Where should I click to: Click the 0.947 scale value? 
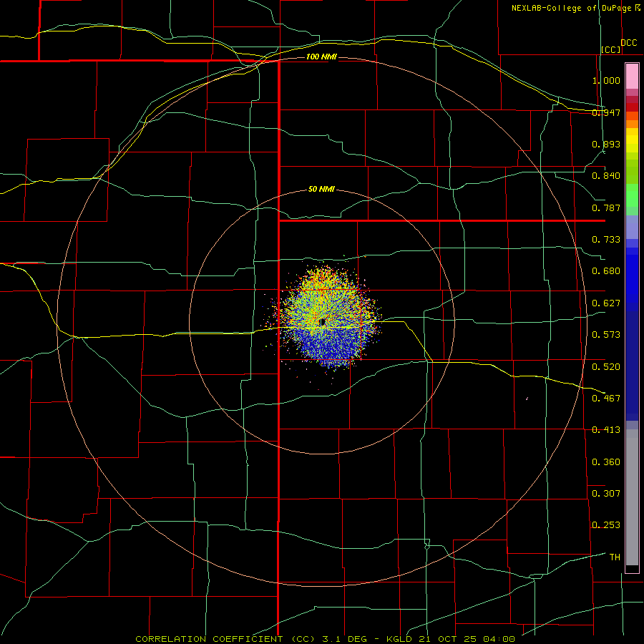606,112
